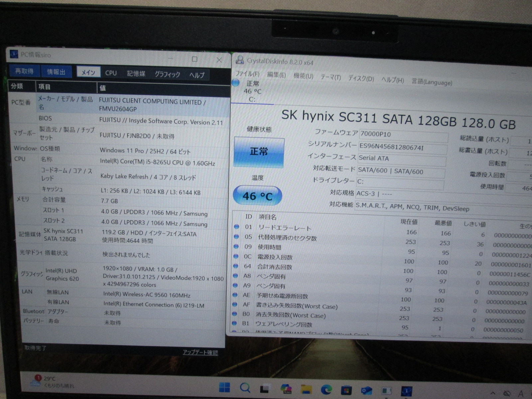This screenshot has height=399, width=532.
Task: Click the アップデート確認 link
Action: click(x=200, y=352)
